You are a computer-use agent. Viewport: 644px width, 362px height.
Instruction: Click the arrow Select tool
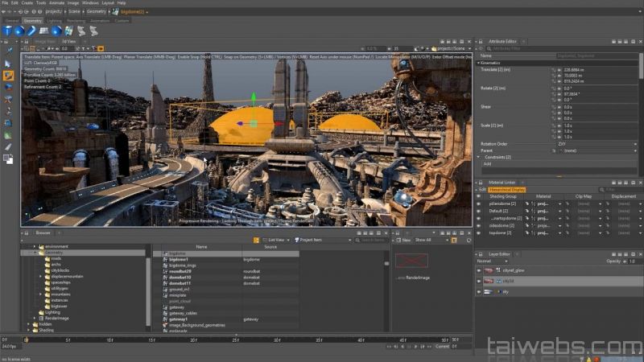(x=8, y=63)
